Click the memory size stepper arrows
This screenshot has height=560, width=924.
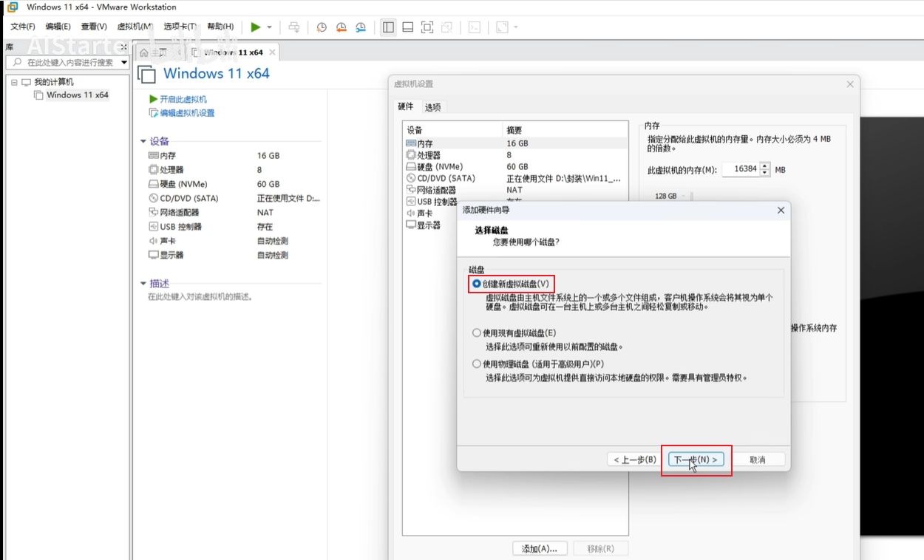click(766, 169)
